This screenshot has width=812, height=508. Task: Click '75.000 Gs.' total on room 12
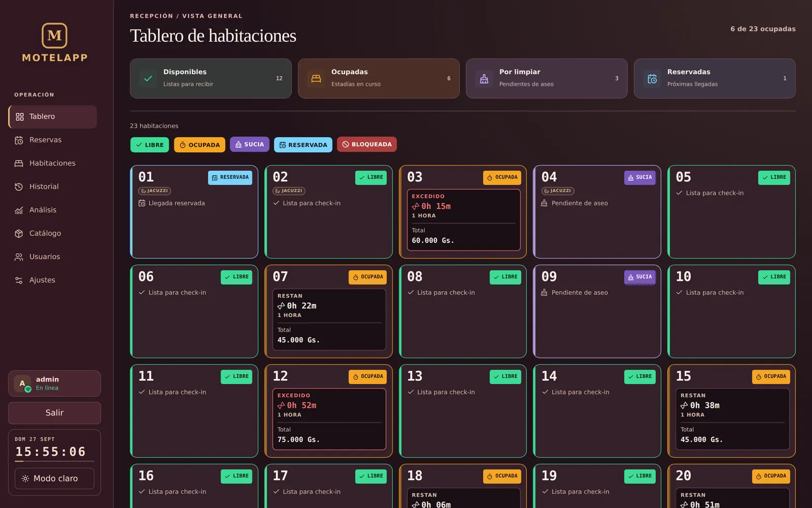298,440
